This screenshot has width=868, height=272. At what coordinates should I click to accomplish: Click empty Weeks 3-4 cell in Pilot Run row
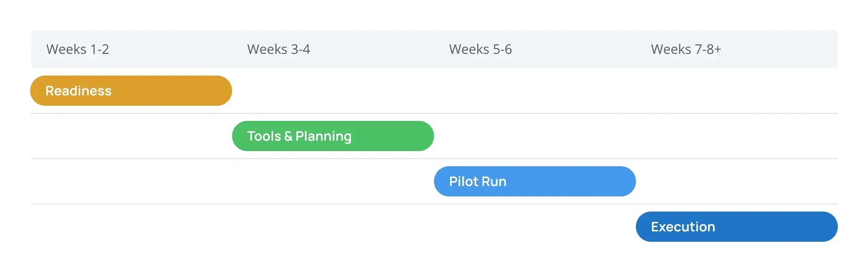[333, 181]
